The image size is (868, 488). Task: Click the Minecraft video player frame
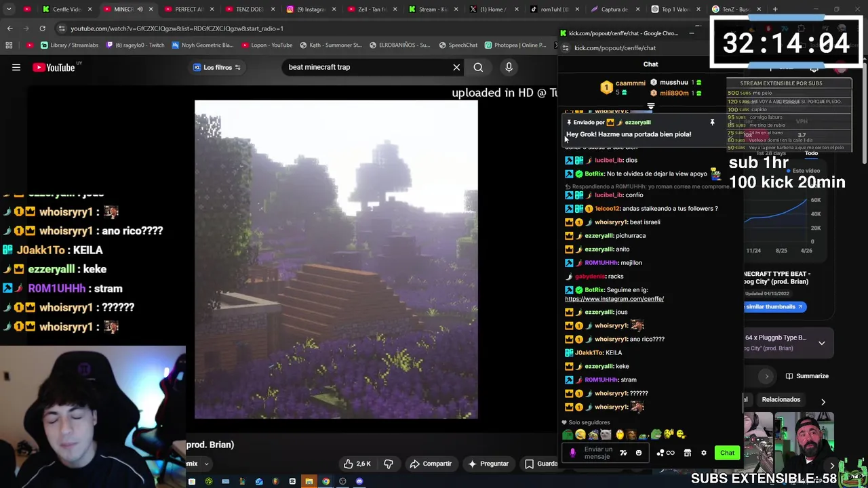336,260
